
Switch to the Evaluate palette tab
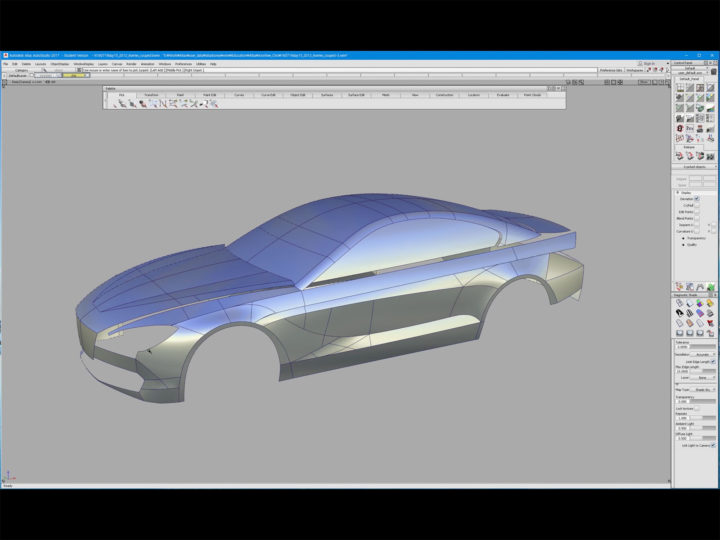point(503,95)
